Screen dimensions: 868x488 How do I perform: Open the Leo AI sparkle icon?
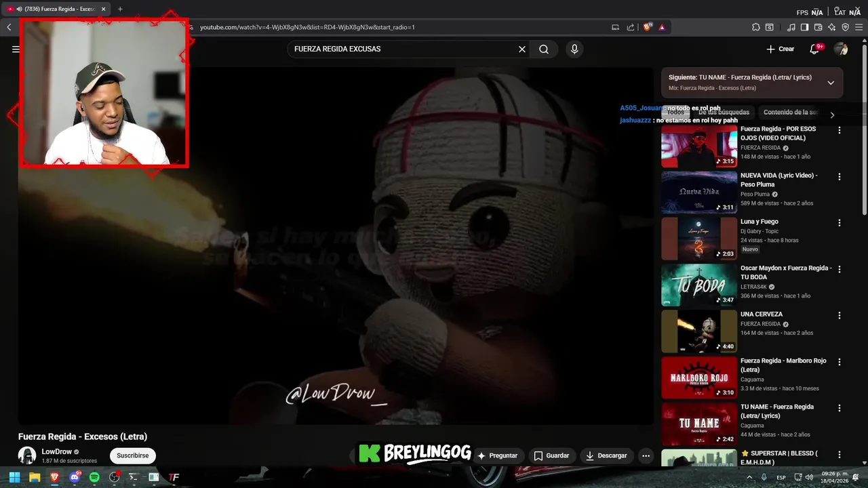pos(831,27)
